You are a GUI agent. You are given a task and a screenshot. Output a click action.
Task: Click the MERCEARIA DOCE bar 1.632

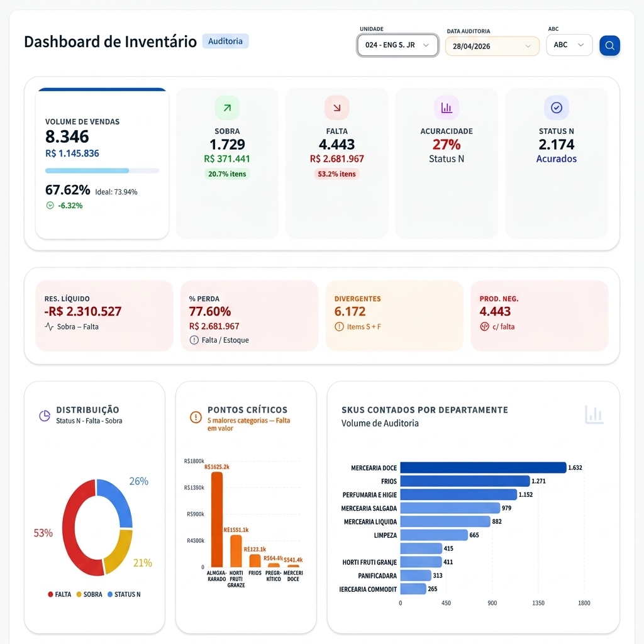[x=484, y=468]
